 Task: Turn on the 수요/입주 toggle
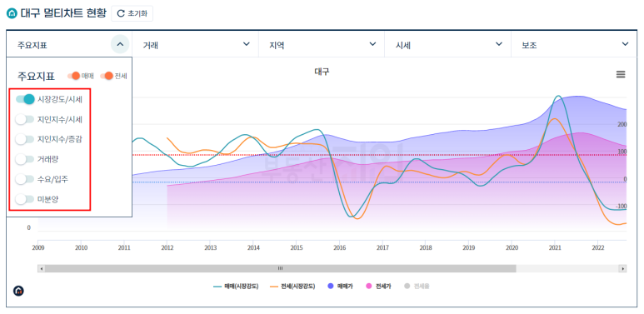(x=25, y=179)
